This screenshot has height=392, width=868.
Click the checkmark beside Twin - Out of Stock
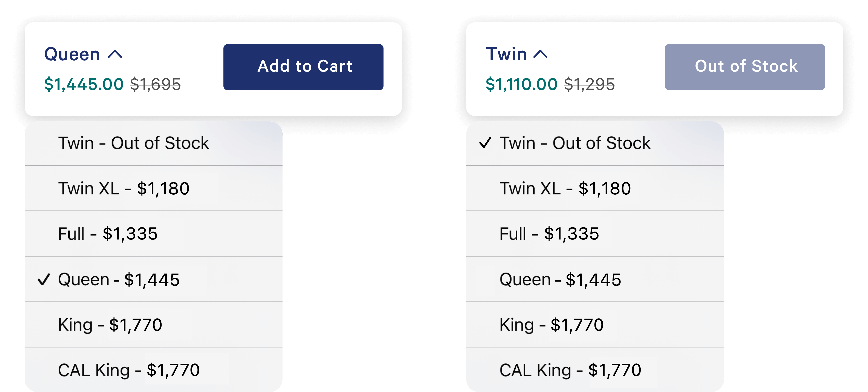click(x=485, y=143)
